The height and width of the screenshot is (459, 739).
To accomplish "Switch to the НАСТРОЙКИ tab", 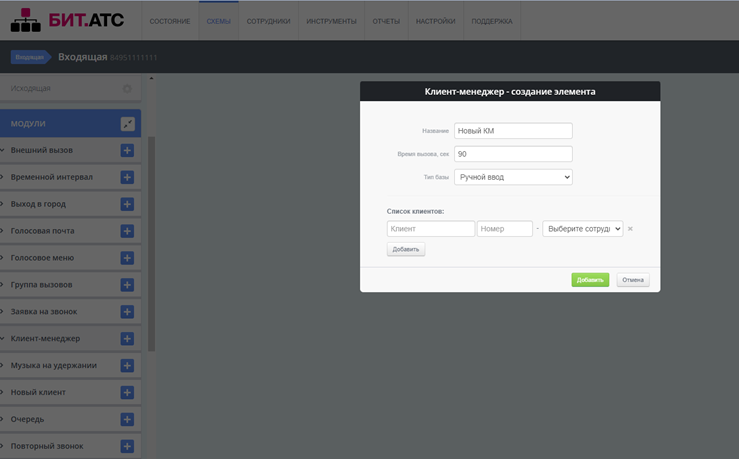I will click(435, 21).
